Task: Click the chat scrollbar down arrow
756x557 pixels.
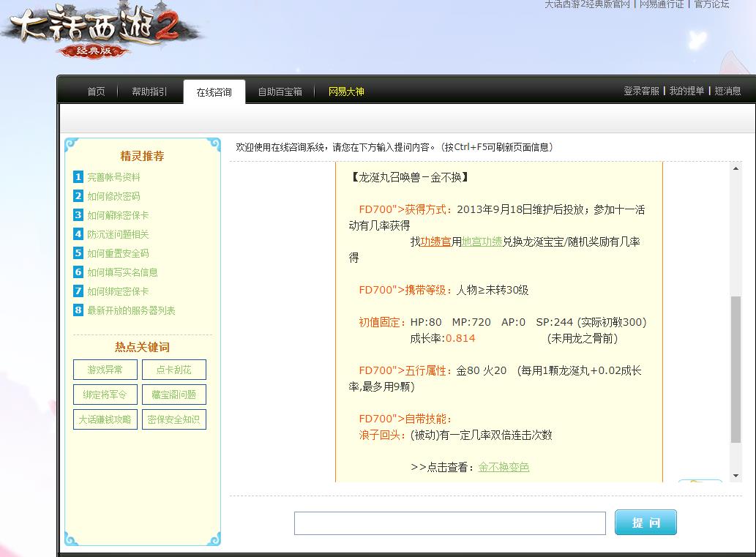Action: [736, 476]
